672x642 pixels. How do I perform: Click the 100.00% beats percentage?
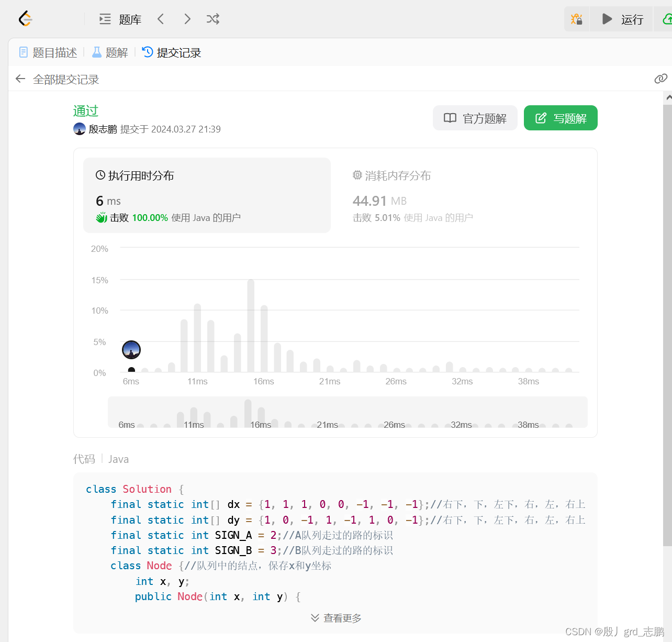coord(150,217)
